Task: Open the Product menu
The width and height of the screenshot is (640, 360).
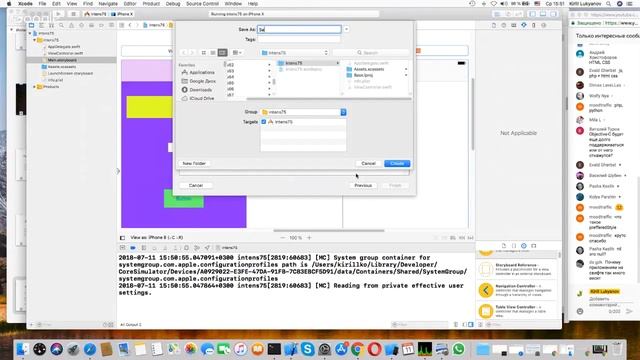Action: coord(151,4)
